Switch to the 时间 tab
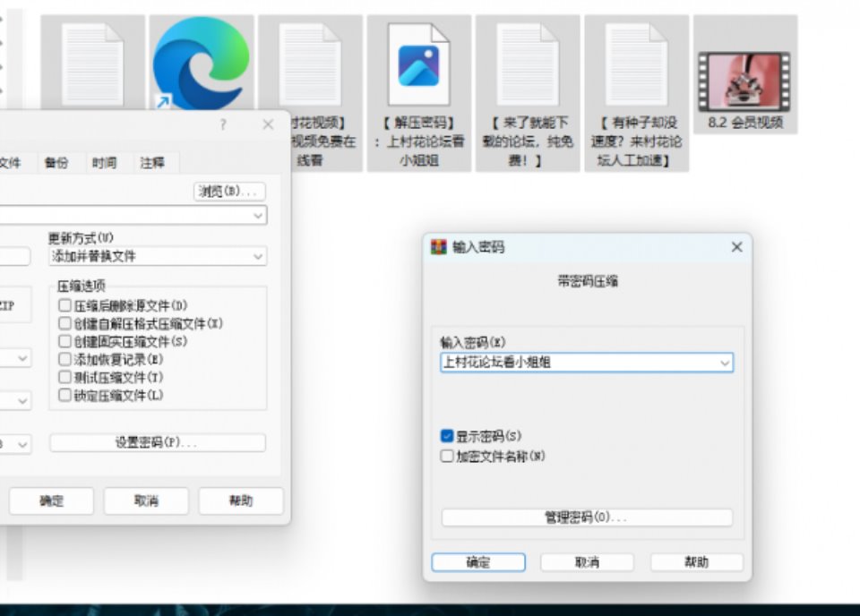This screenshot has height=616, width=860. pyautogui.click(x=104, y=163)
